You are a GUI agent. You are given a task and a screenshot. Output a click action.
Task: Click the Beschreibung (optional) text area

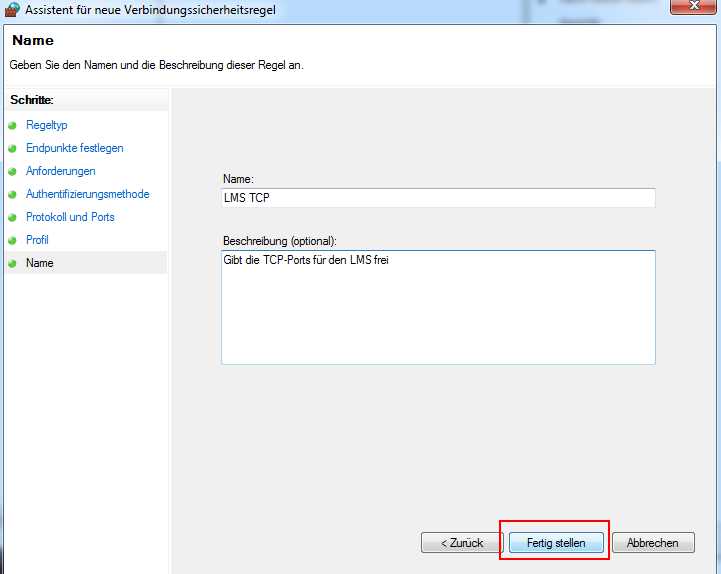coord(438,307)
